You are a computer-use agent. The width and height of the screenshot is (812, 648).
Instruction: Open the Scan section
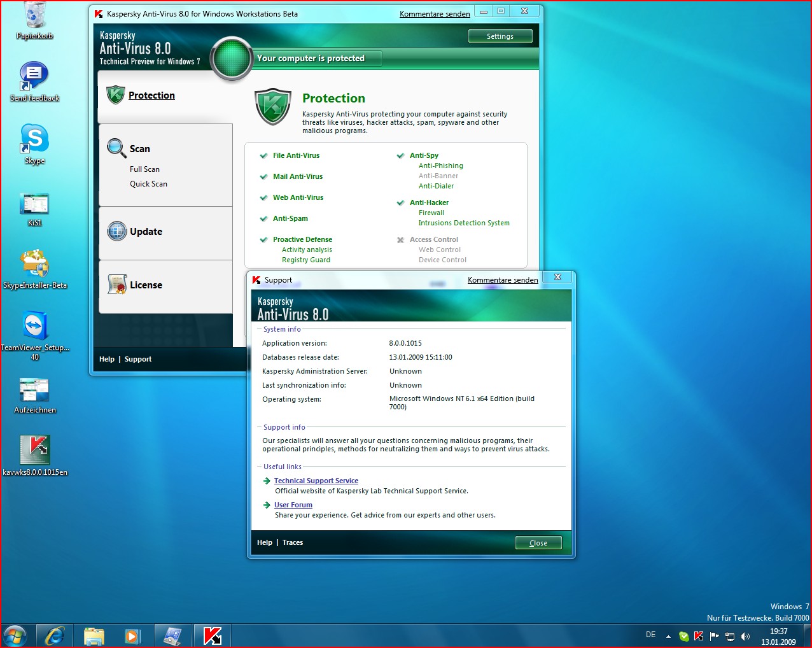coord(140,149)
